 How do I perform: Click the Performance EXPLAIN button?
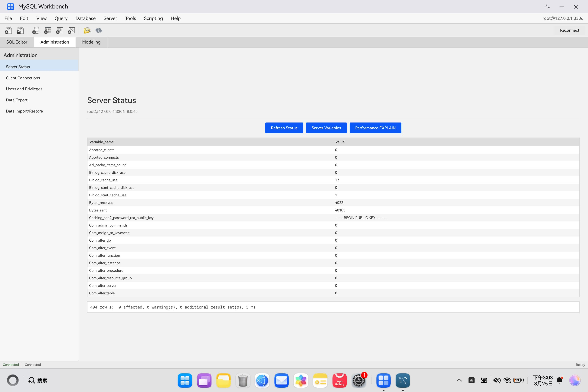coord(375,128)
